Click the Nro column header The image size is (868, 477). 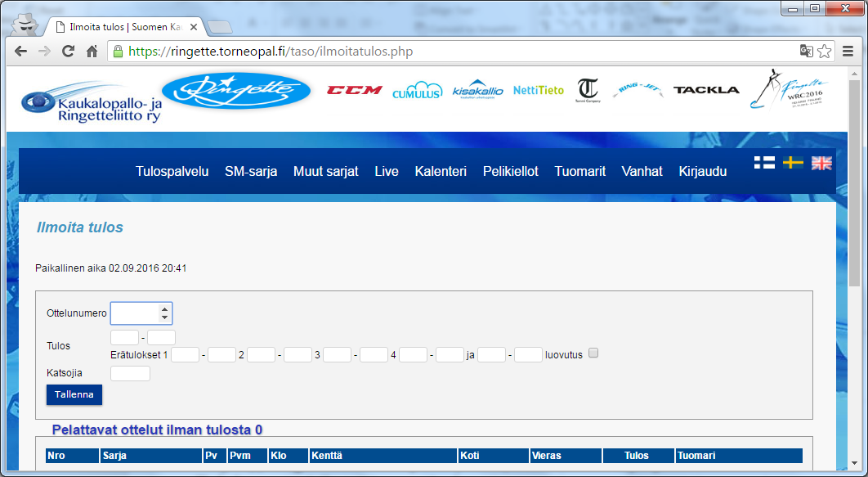73,456
